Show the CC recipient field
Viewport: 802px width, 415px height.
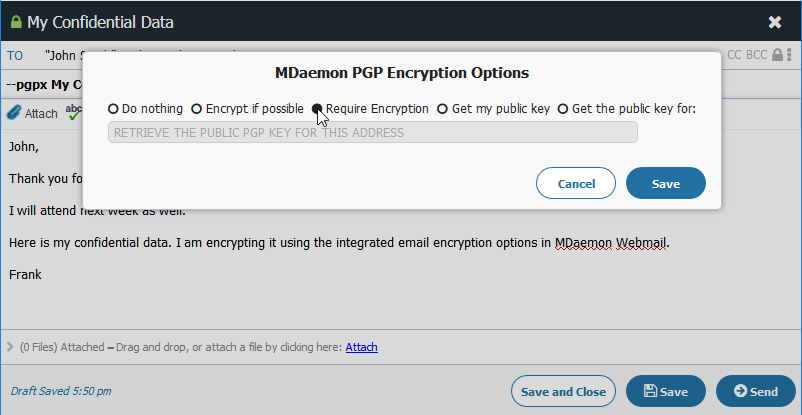734,55
